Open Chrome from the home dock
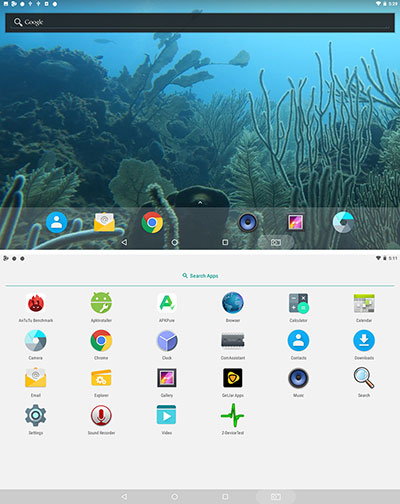The image size is (400, 504). coord(152,222)
